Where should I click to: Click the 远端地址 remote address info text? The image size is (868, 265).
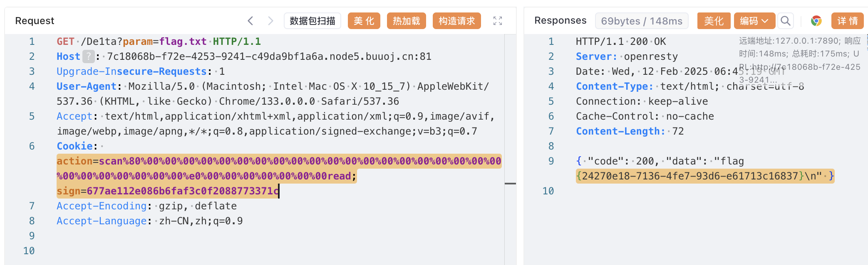click(799, 41)
